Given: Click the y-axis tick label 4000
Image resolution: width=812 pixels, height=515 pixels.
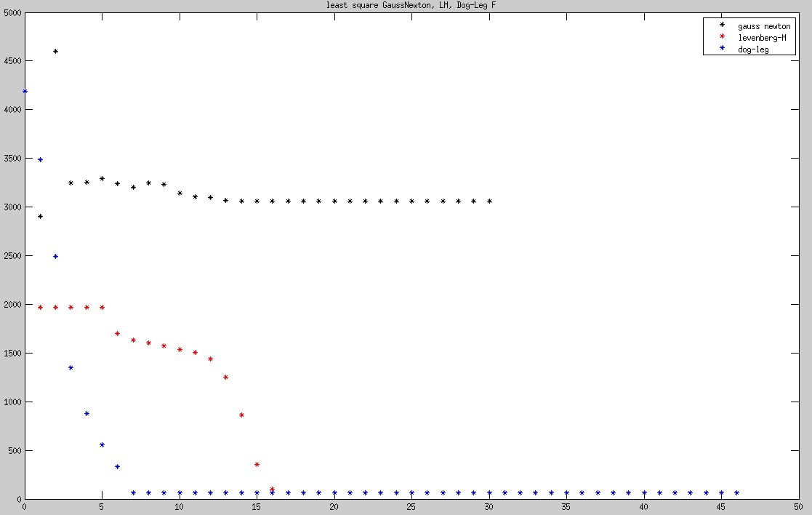Looking at the screenshot, I should (x=12, y=110).
